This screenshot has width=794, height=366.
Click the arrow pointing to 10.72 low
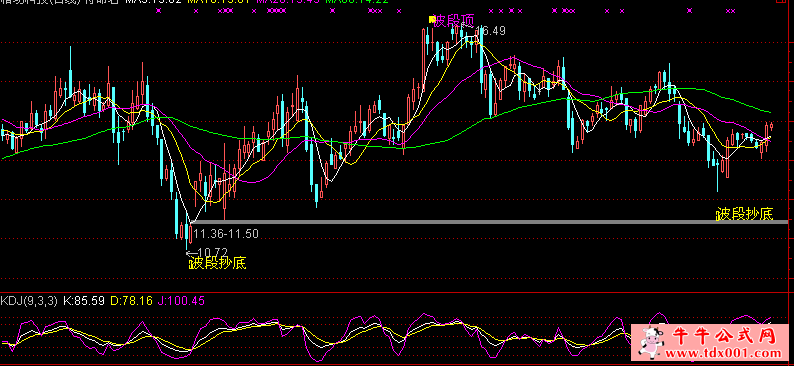(191, 253)
